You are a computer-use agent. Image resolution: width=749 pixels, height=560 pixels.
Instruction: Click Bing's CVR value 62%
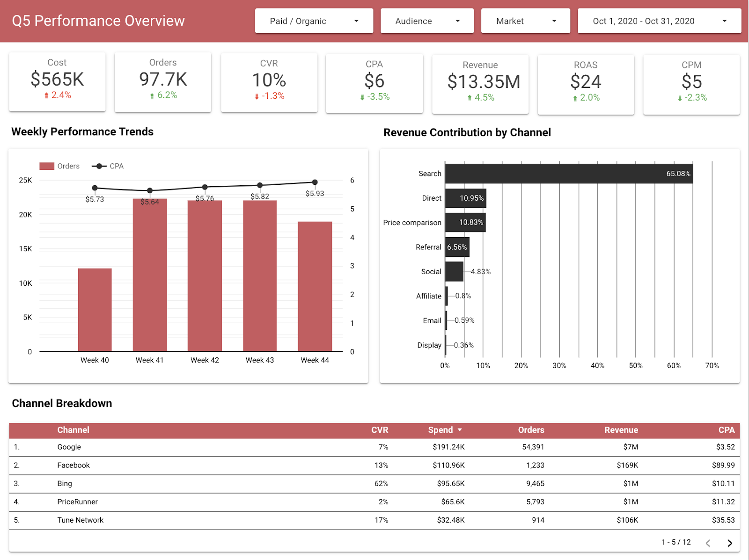[381, 484]
